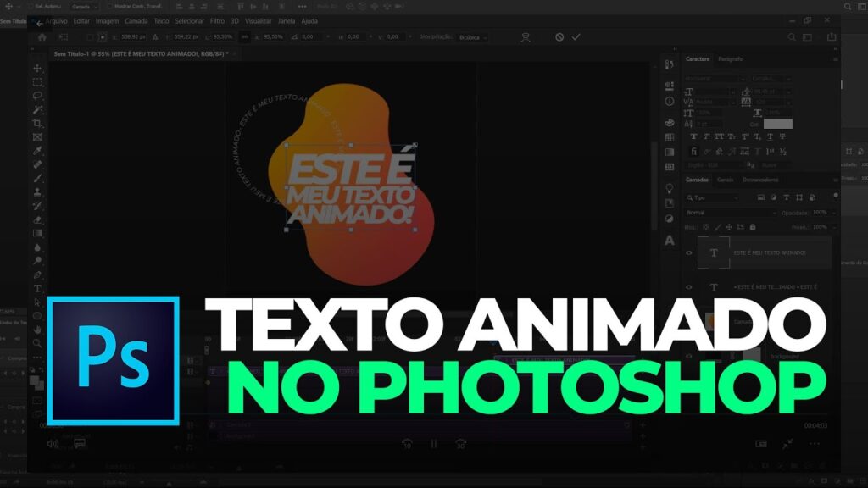Select the Magic Wand tool

pos(37,109)
